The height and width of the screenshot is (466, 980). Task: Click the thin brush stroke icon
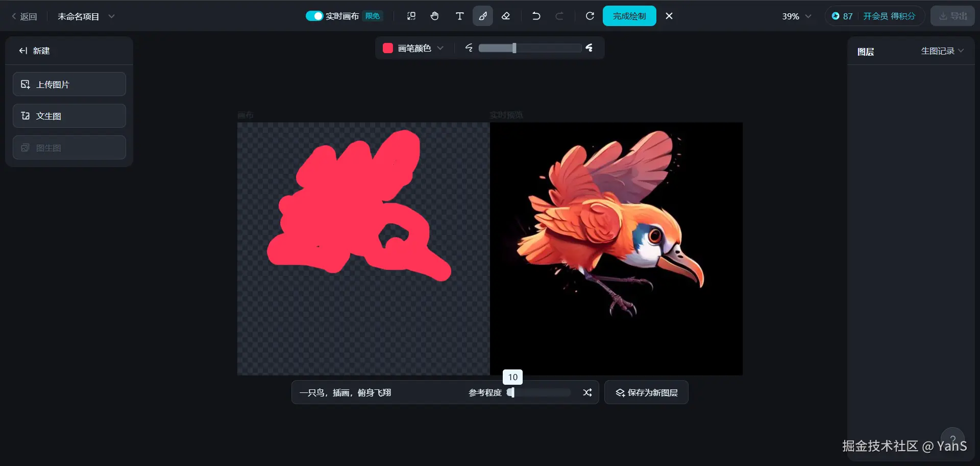[469, 48]
